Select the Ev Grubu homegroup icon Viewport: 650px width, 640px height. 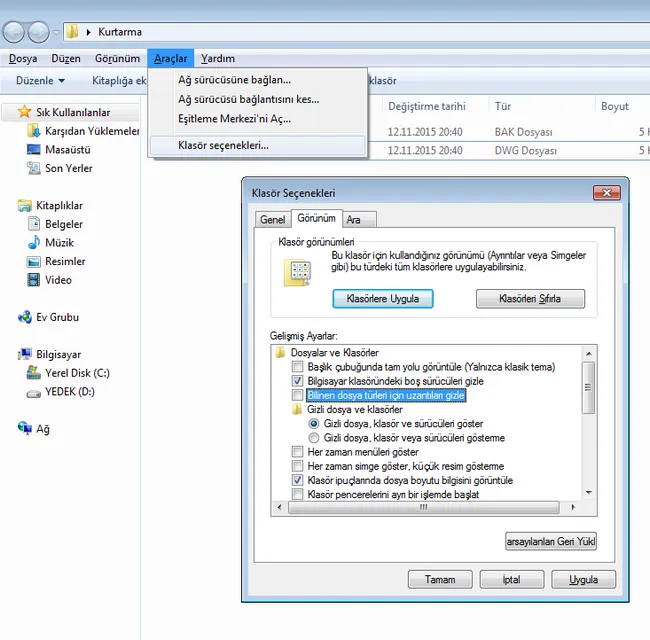pyautogui.click(x=25, y=318)
